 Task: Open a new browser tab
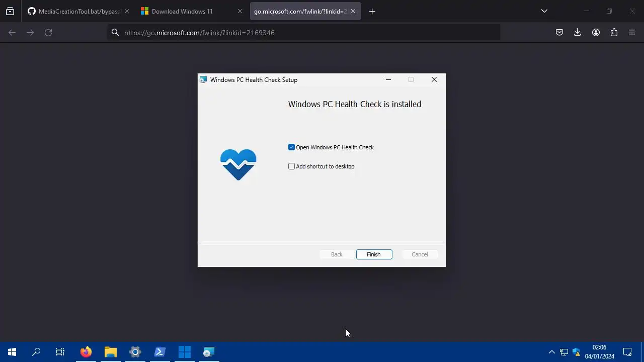pos(372,11)
